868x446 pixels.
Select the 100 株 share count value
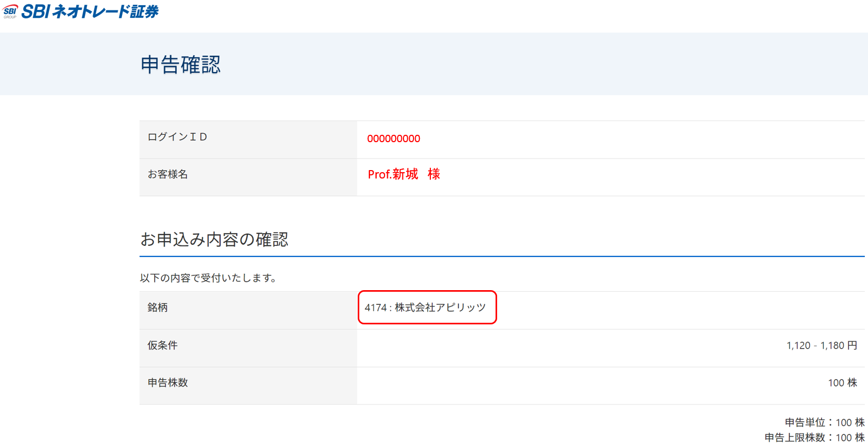pyautogui.click(x=843, y=383)
